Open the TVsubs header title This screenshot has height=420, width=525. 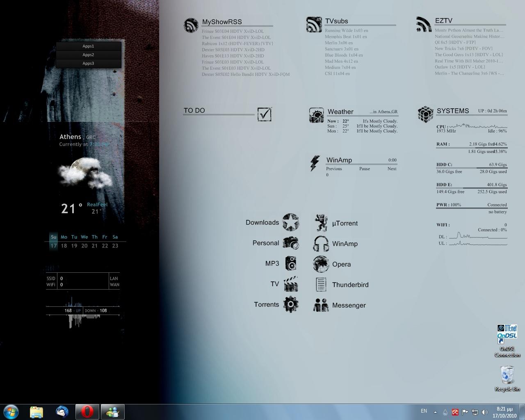336,21
